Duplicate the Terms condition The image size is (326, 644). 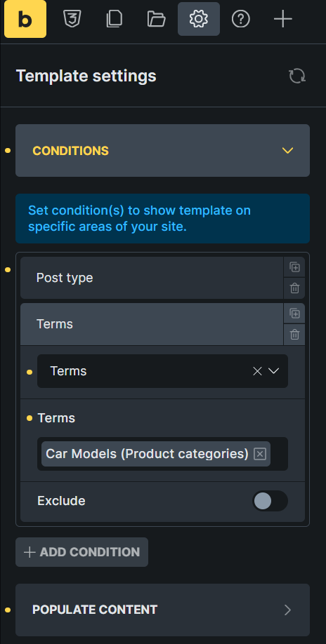click(x=294, y=314)
